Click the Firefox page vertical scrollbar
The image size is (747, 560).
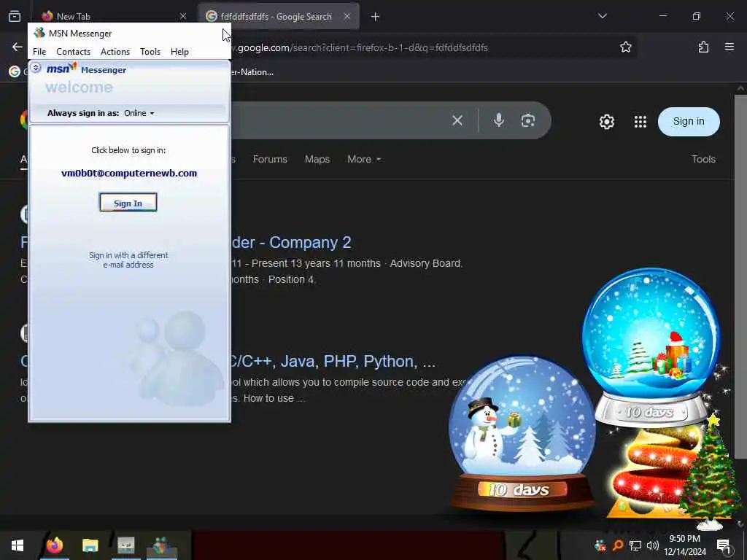click(x=740, y=276)
